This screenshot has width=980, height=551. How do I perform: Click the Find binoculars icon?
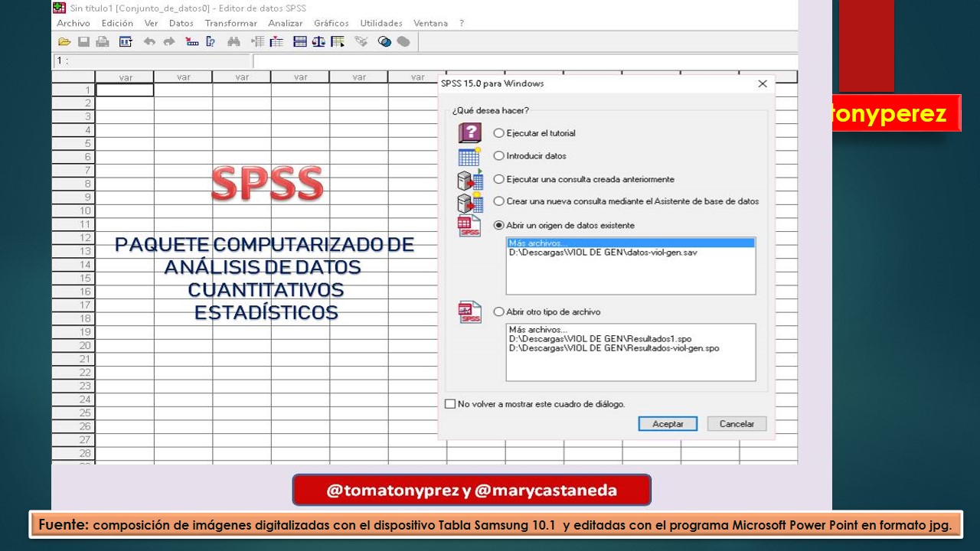tap(234, 42)
